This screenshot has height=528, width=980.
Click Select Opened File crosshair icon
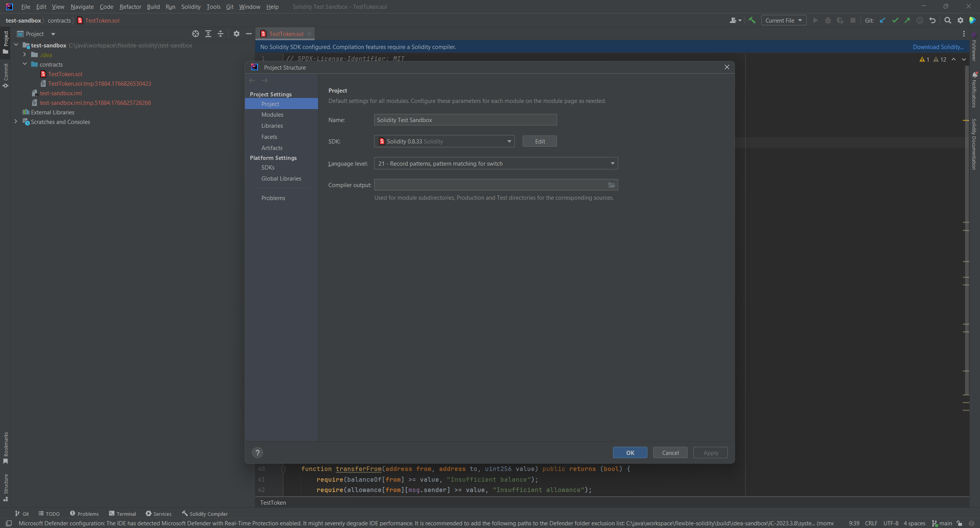point(196,34)
